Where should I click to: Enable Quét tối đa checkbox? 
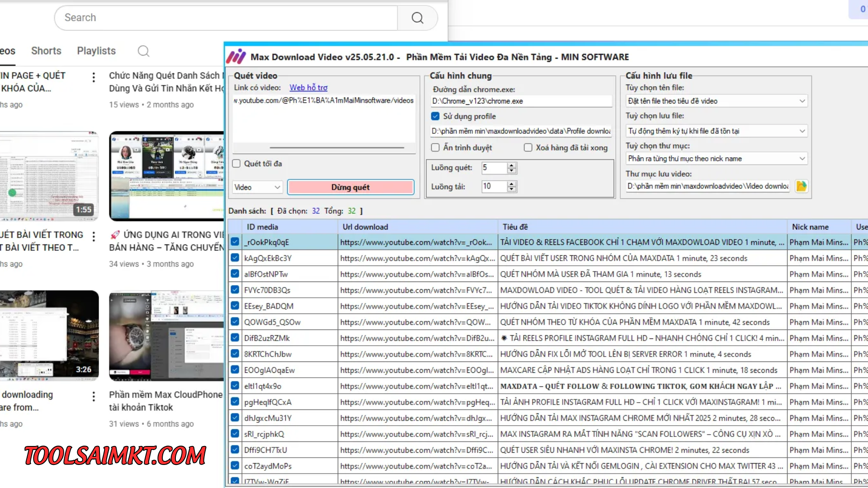(x=236, y=164)
